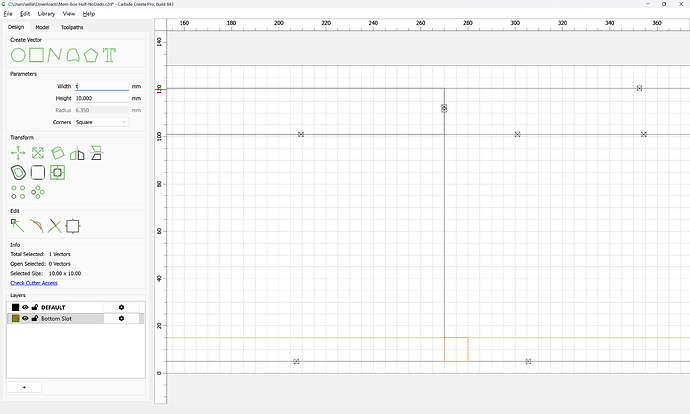
Task: Open settings gear for Bottom Slot layer
Action: 121,318
